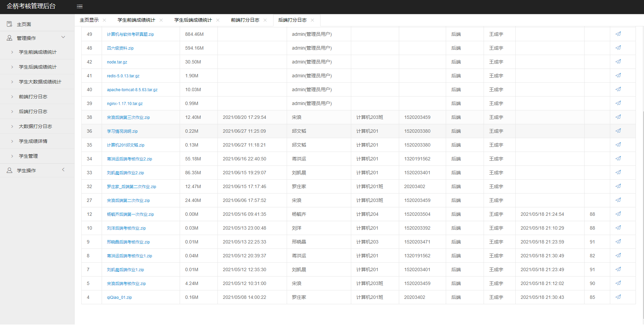
Task: Close the 学生前端成绩统计 tab
Action: [161, 20]
